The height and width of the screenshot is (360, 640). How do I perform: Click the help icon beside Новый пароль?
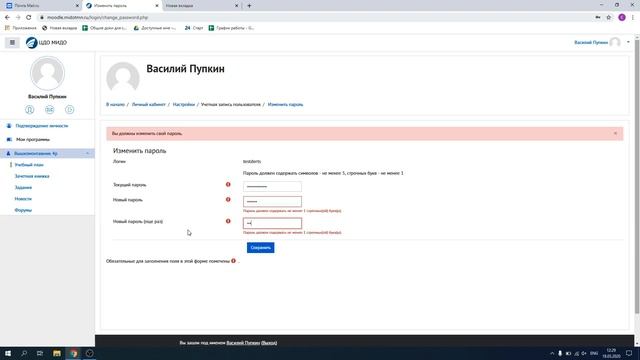tap(228, 200)
